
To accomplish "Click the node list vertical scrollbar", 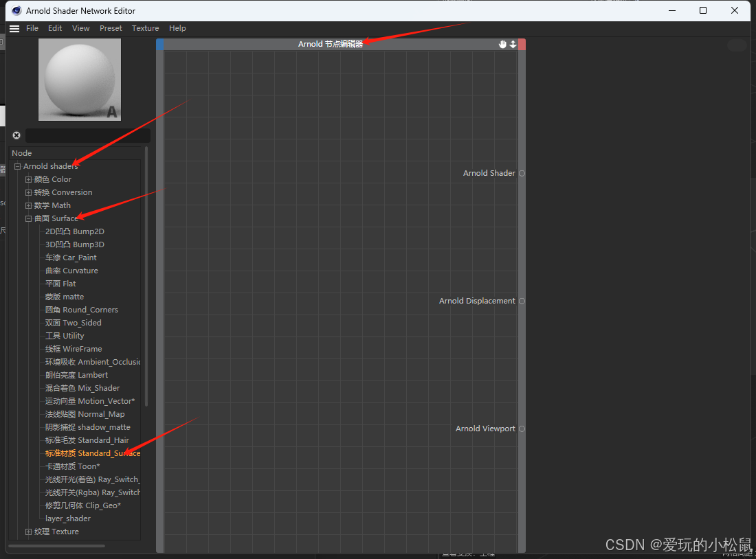I will pyautogui.click(x=146, y=277).
